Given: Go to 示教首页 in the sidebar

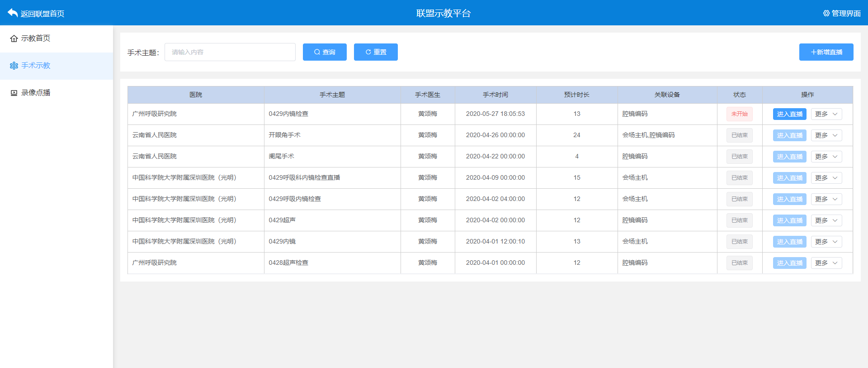Looking at the screenshot, I should click(36, 38).
